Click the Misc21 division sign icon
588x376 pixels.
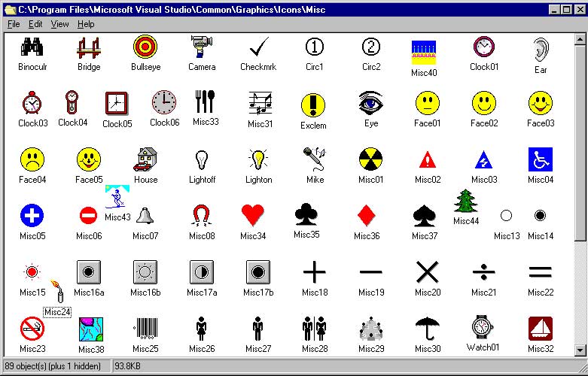tap(484, 272)
